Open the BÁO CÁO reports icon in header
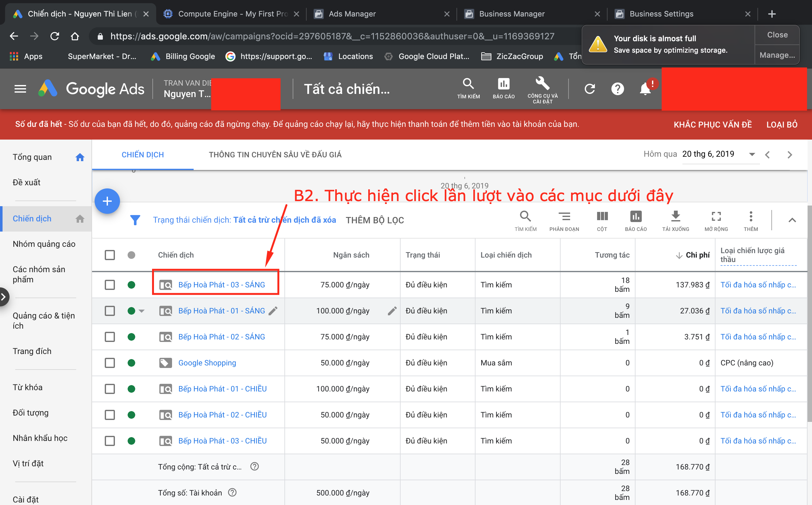Viewport: 812px width, 505px height. (503, 89)
